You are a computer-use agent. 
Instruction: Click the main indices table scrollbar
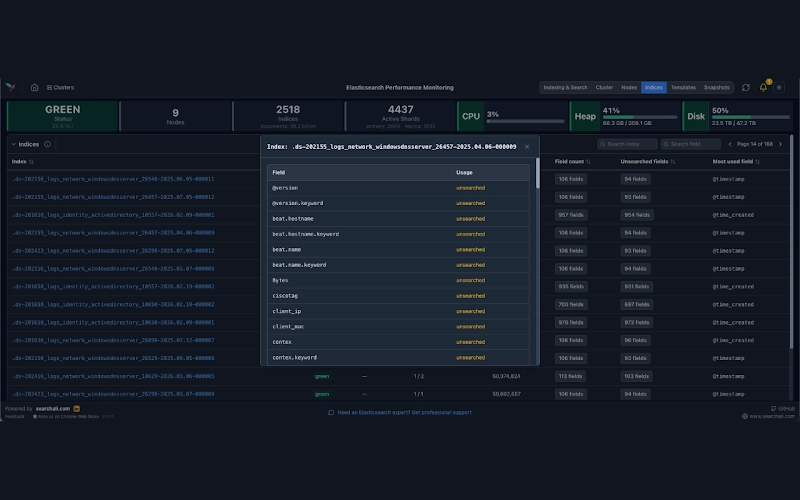(791, 242)
